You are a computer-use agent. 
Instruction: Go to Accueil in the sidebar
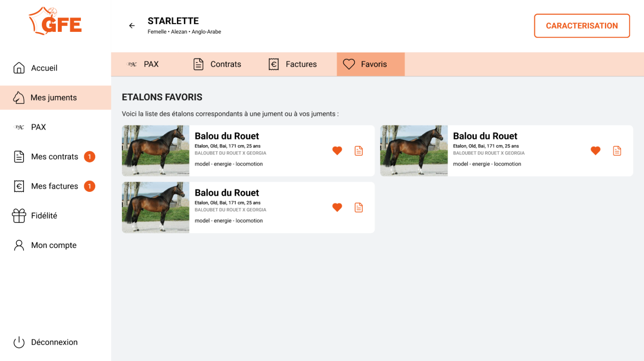tap(44, 68)
